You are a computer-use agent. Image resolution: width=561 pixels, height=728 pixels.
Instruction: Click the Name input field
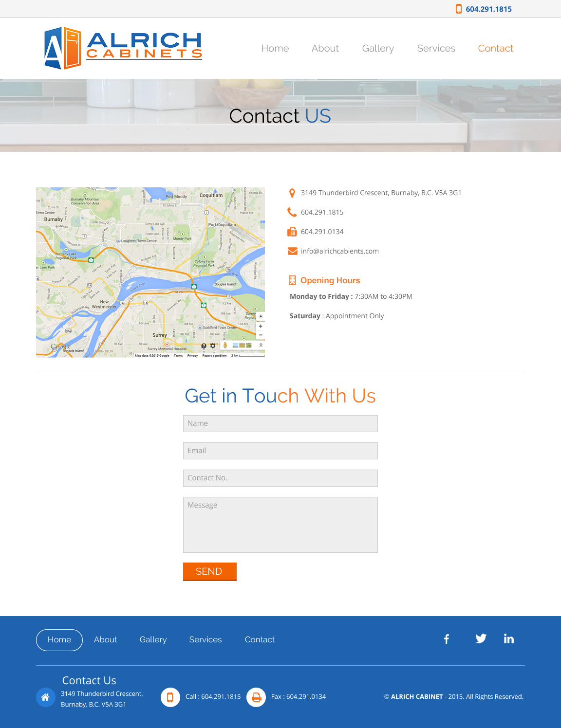click(x=280, y=423)
